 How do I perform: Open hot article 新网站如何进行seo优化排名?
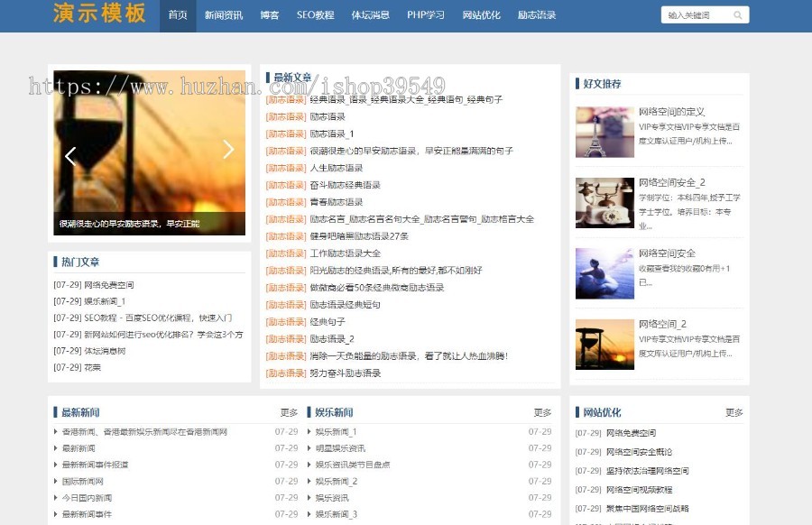tap(163, 335)
